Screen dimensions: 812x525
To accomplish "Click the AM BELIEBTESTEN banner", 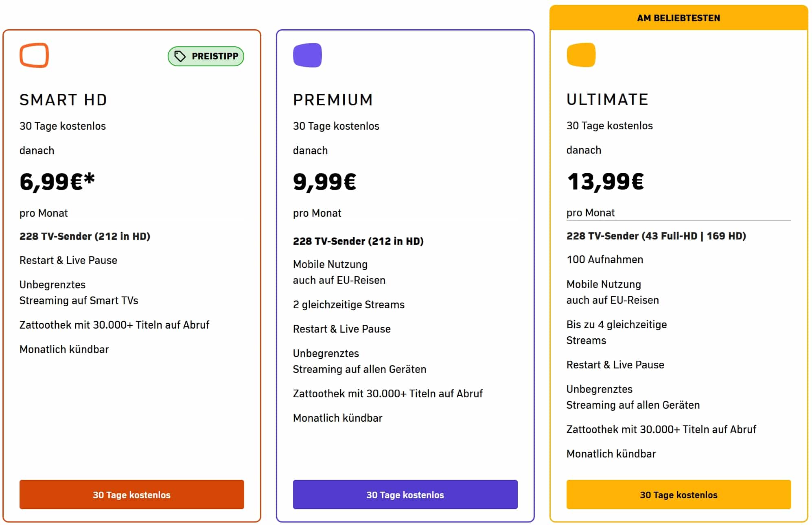I will pos(679,17).
